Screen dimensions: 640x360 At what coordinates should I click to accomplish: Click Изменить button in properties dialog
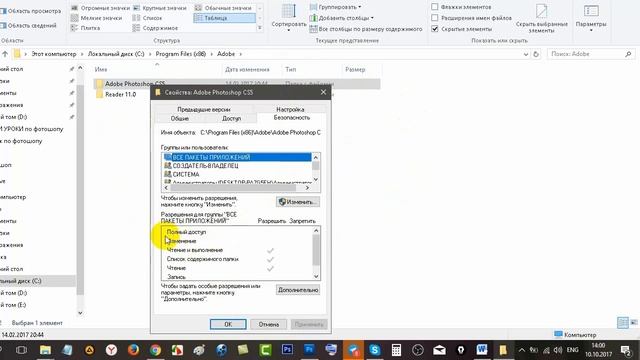pyautogui.click(x=298, y=202)
